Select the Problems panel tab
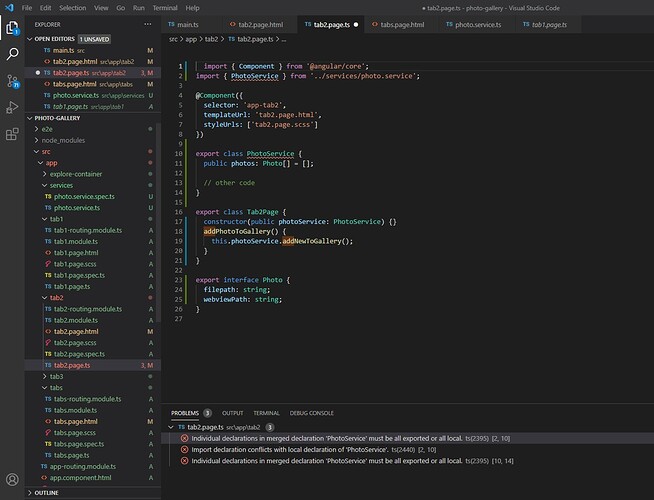Screen dimensions: 654x500 pos(185,413)
